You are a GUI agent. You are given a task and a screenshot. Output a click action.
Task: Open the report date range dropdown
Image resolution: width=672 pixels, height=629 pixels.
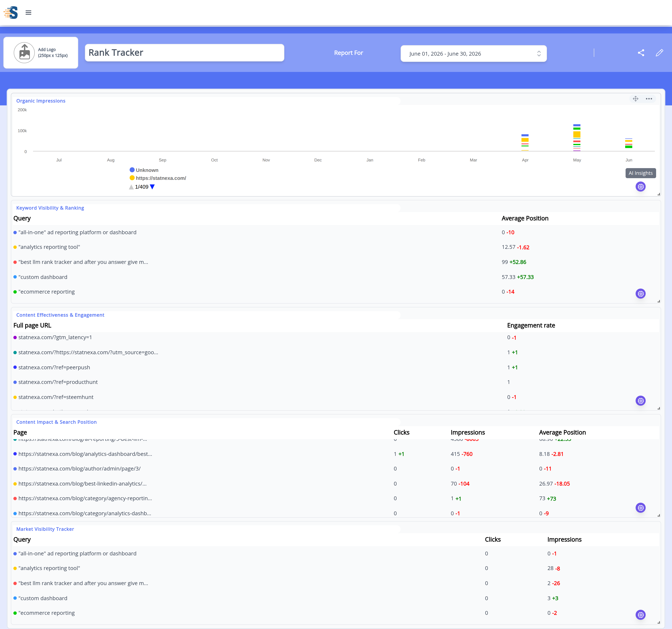[474, 53]
